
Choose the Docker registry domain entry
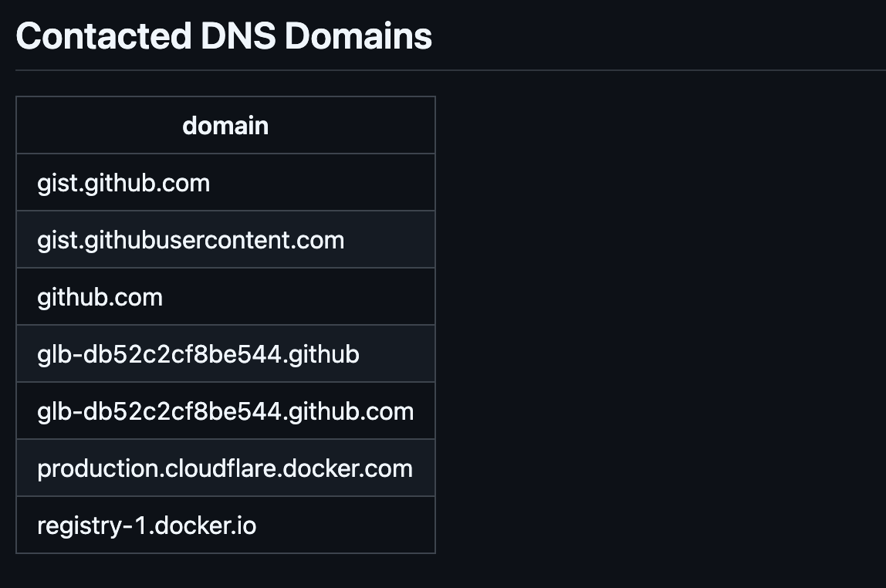pos(225,525)
